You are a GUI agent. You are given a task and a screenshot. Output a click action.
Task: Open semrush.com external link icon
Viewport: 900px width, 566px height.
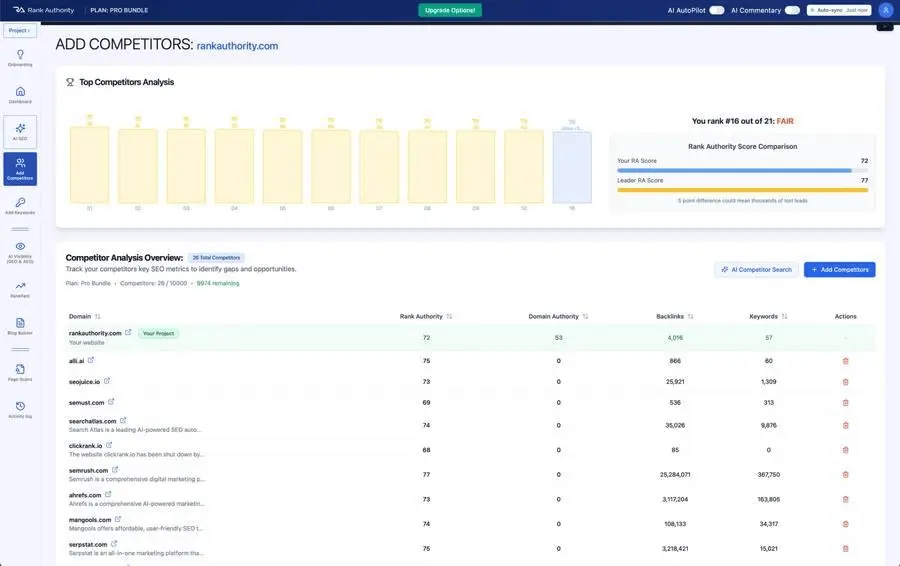[115, 469]
